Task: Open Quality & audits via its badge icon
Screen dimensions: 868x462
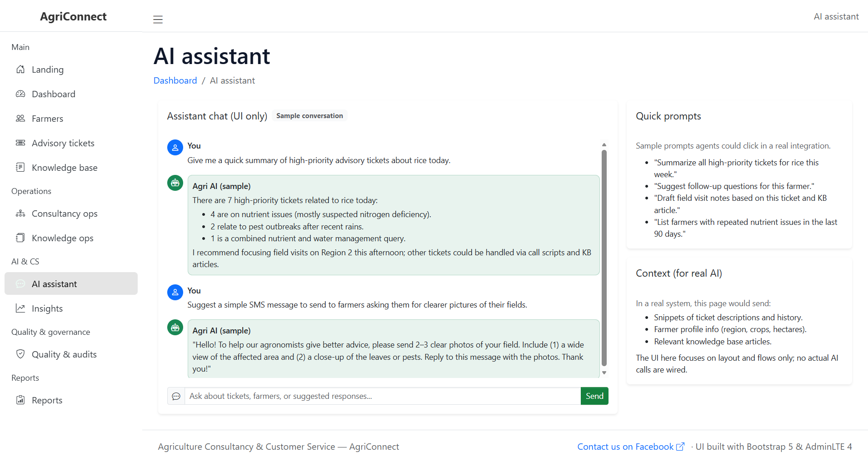Action: (x=20, y=354)
